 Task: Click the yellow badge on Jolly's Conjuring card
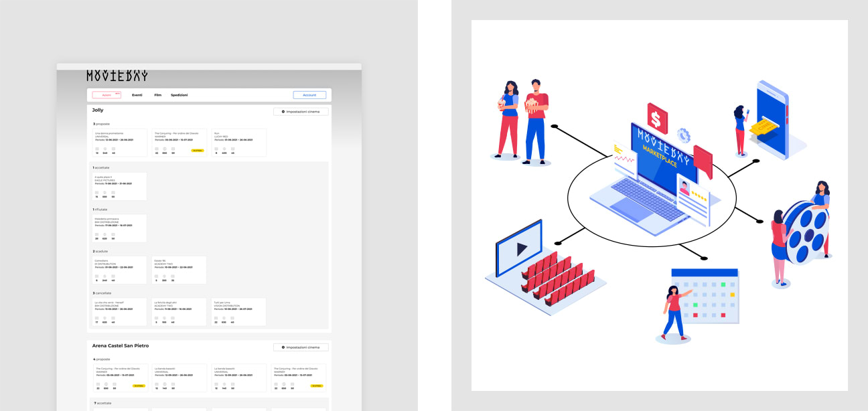tap(197, 151)
